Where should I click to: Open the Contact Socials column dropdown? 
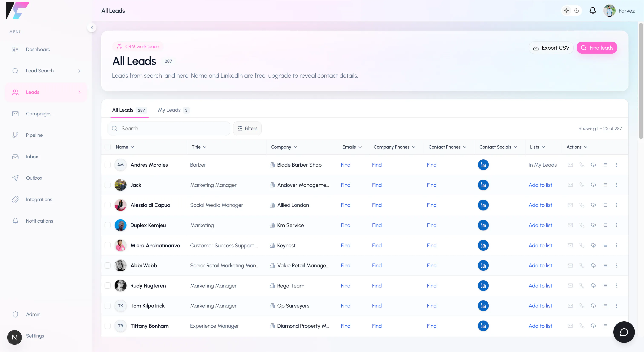(516, 147)
